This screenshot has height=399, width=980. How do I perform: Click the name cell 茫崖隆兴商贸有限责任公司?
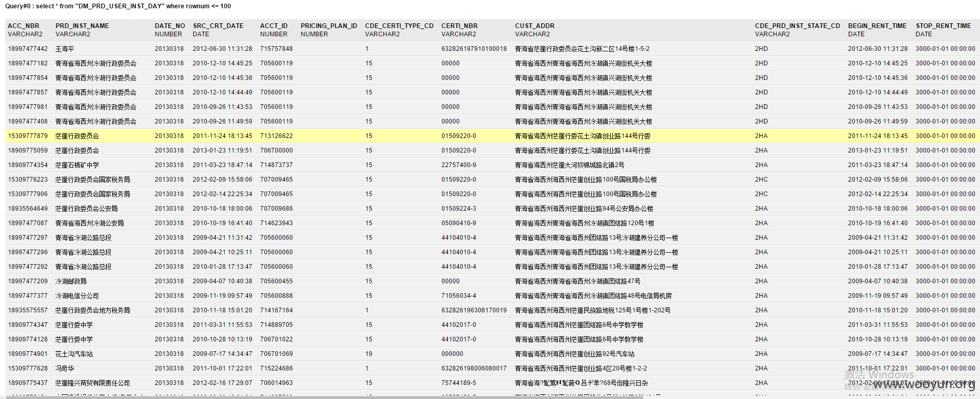click(x=93, y=383)
